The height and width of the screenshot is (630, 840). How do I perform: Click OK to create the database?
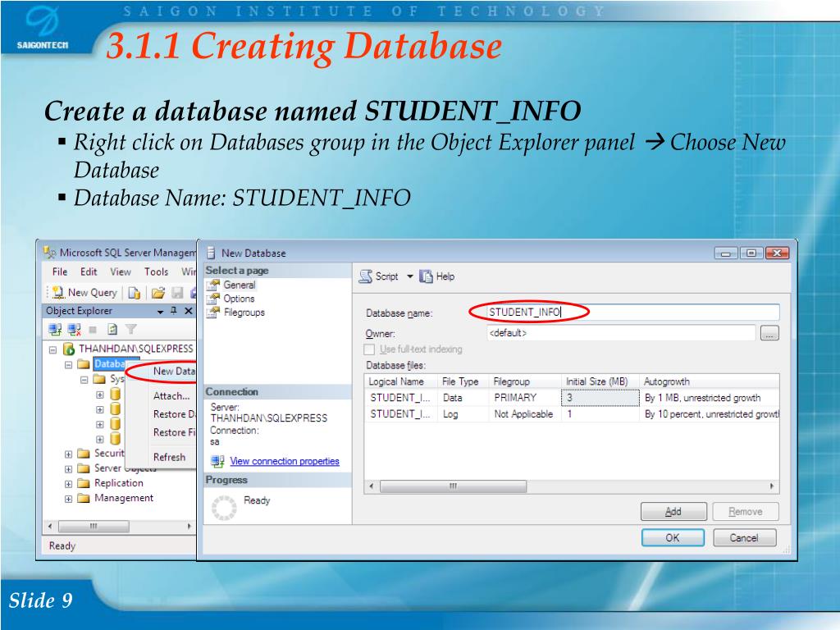(673, 538)
